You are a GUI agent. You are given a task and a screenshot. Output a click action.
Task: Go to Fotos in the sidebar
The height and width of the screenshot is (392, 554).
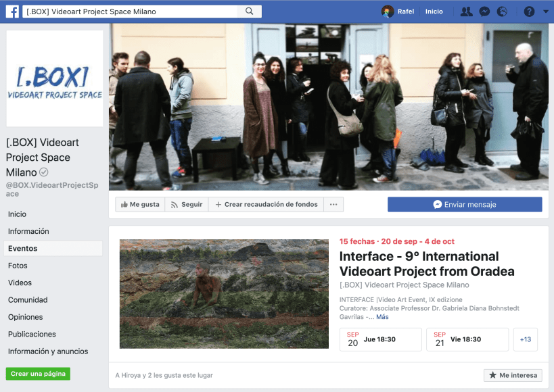point(18,266)
